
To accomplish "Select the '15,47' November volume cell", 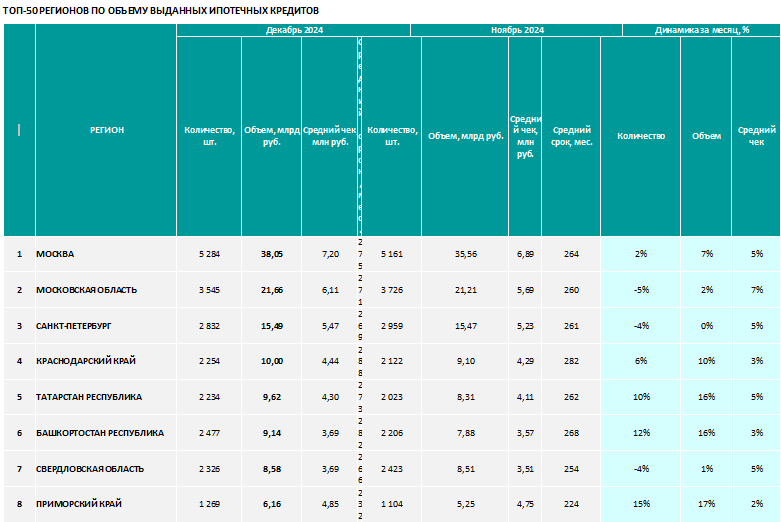I will pyautogui.click(x=465, y=326).
